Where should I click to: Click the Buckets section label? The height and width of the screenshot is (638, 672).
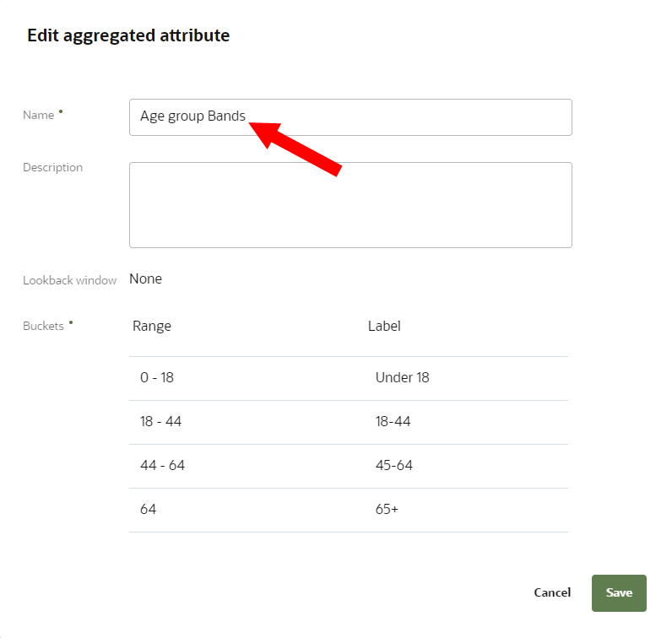(43, 326)
